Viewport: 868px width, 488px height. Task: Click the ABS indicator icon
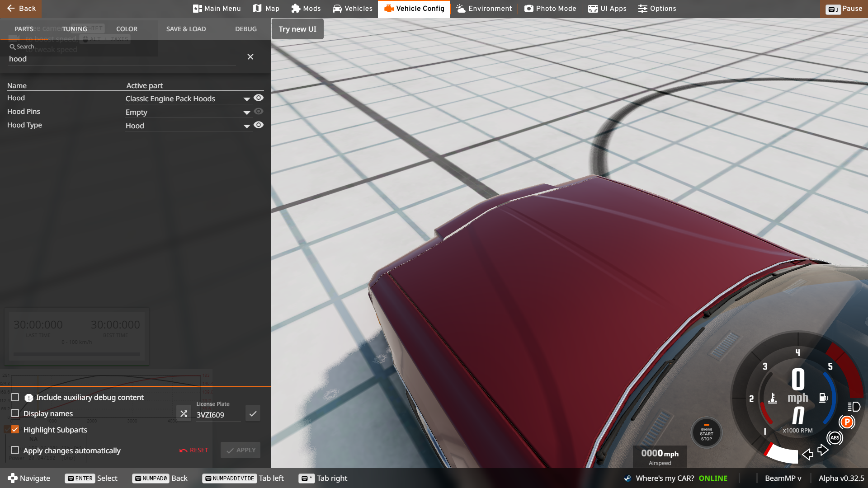(835, 437)
